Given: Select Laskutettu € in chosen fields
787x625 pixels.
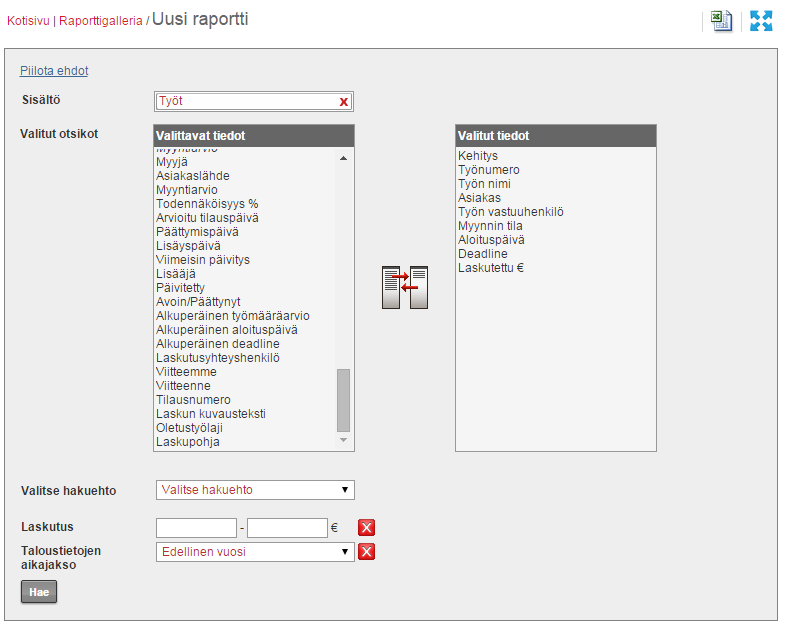Looking at the screenshot, I should pos(491,268).
